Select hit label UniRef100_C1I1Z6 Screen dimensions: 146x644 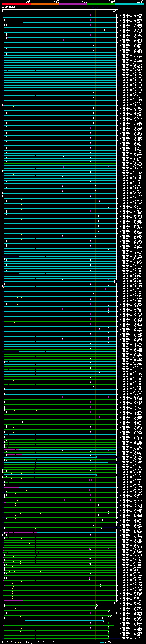131,356
